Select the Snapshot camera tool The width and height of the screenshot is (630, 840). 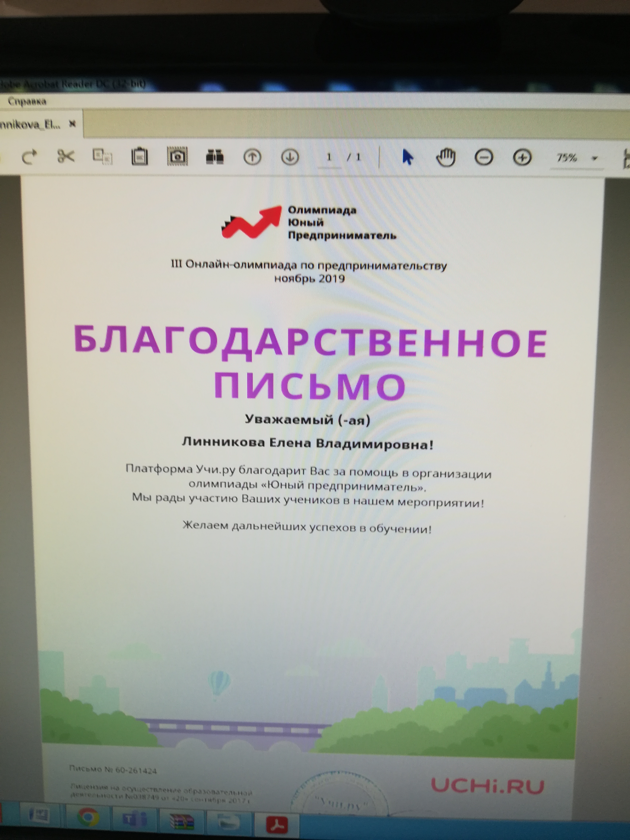177,156
